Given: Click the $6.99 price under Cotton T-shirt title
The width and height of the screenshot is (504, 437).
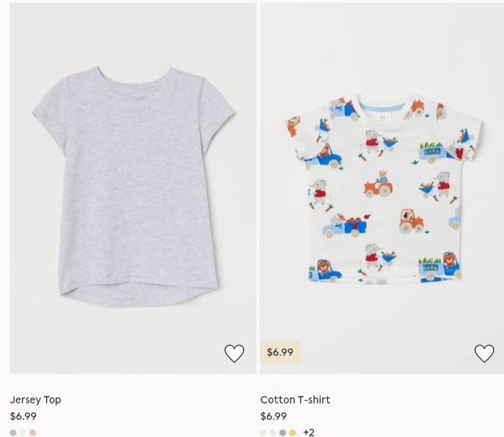Looking at the screenshot, I should pyautogui.click(x=273, y=416).
